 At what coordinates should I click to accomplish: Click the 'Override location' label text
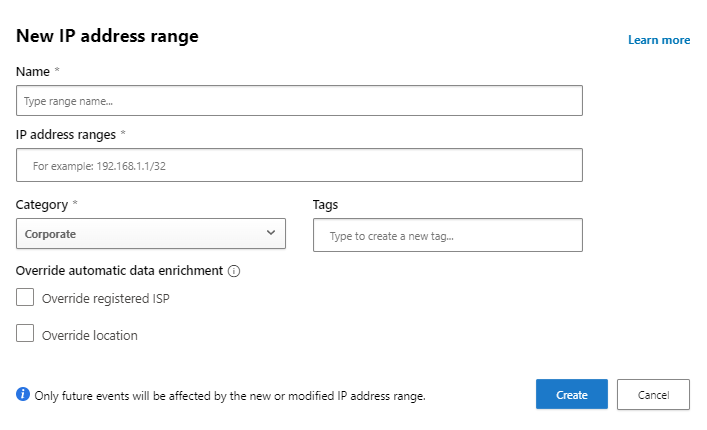click(x=89, y=336)
